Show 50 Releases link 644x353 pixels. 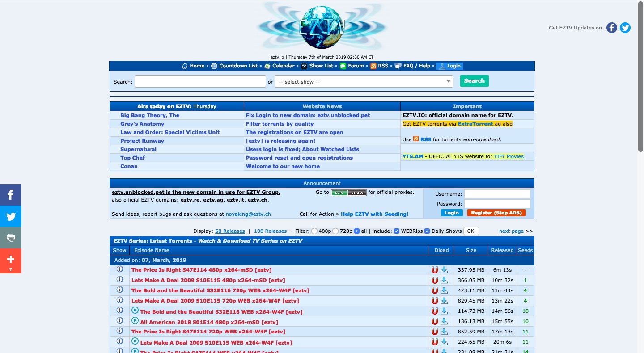pyautogui.click(x=230, y=231)
